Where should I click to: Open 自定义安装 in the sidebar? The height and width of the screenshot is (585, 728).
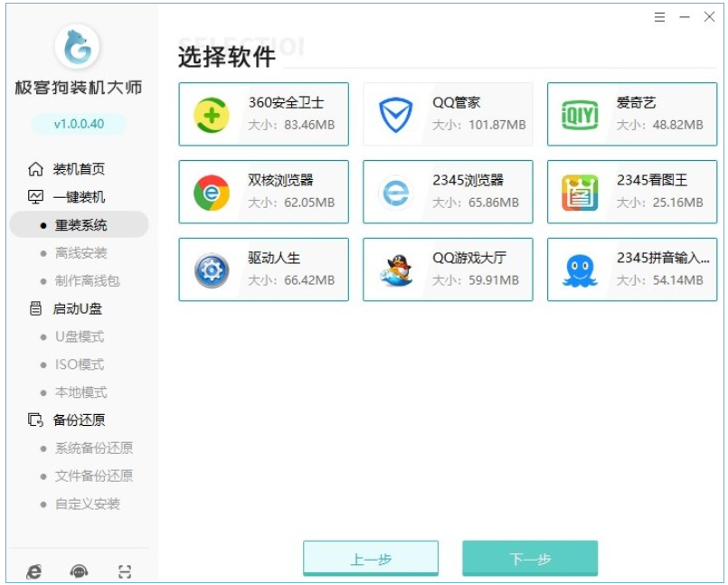click(x=88, y=504)
